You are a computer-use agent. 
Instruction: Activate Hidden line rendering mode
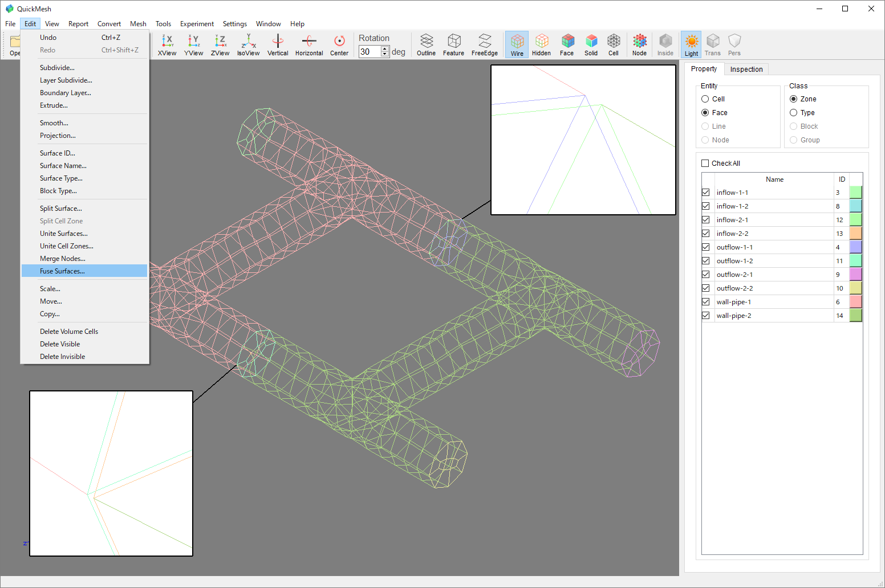point(541,44)
